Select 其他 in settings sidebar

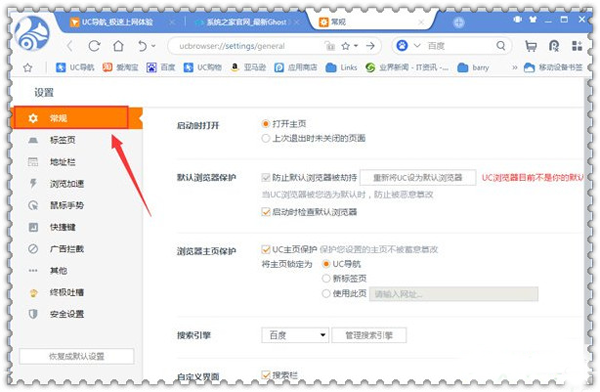pos(77,271)
